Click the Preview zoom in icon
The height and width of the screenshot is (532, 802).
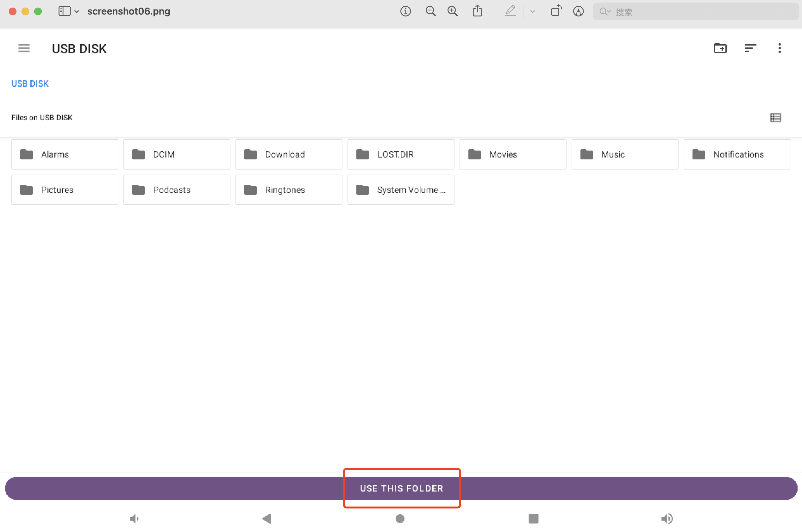tap(452, 11)
